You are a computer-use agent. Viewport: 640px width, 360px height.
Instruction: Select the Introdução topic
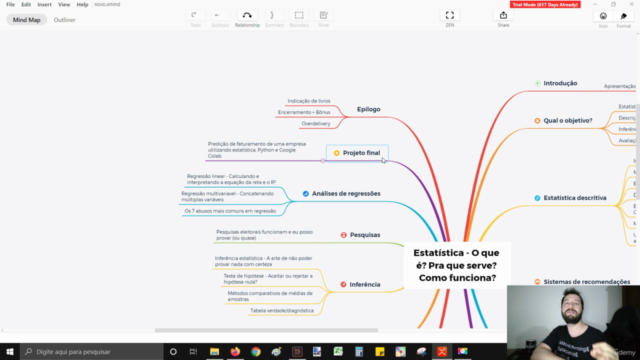pos(560,83)
